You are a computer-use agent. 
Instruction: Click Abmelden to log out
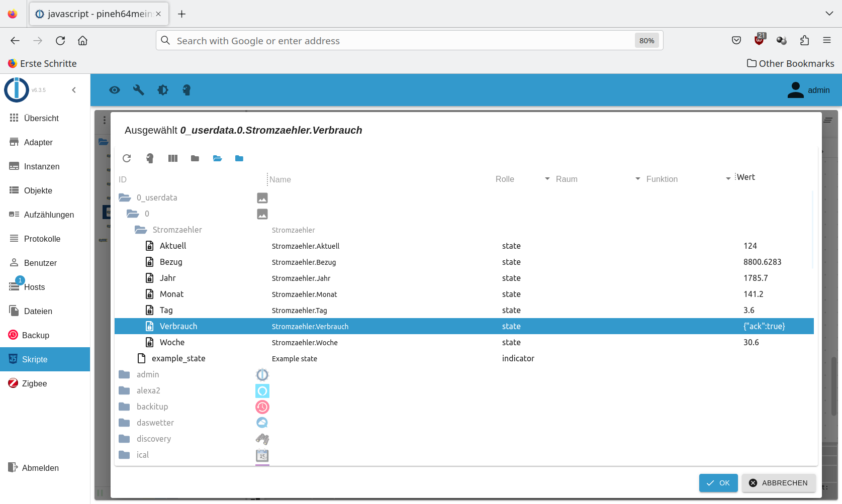pyautogui.click(x=45, y=468)
